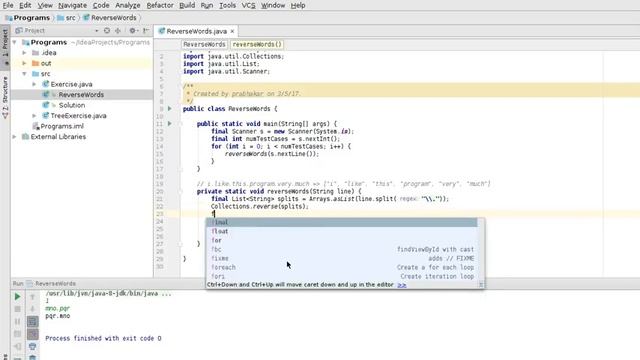This screenshot has width=640, height=360.
Task: Expand the Exercise.java node
Action: click(34, 84)
